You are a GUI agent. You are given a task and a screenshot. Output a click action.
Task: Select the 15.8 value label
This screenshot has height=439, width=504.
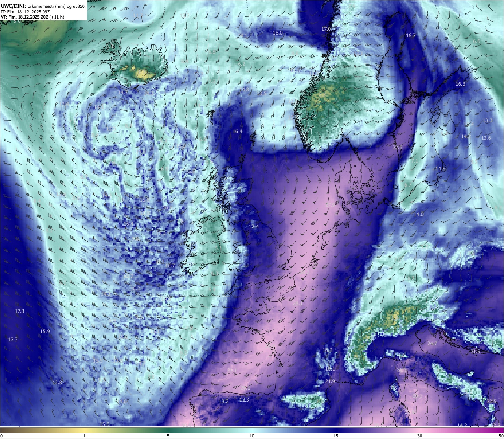pyautogui.click(x=57, y=383)
